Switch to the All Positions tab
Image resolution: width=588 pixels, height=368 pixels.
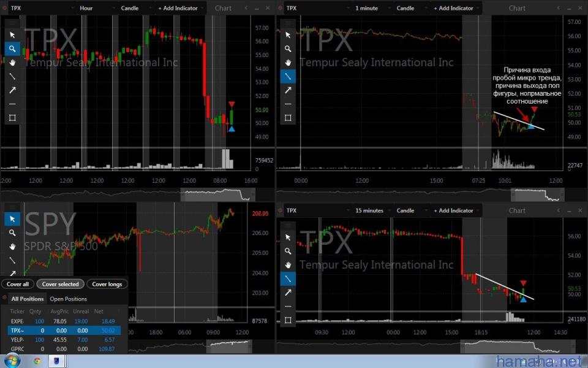click(28, 299)
